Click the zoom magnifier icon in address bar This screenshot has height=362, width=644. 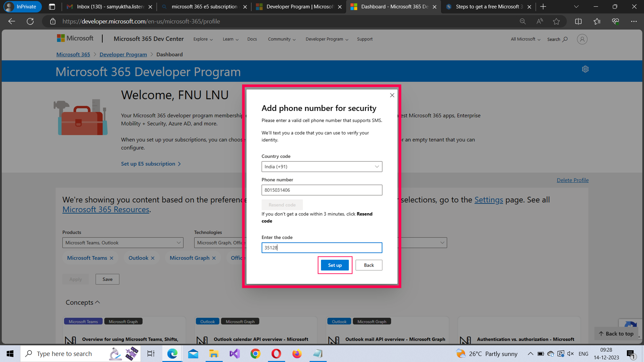click(523, 21)
